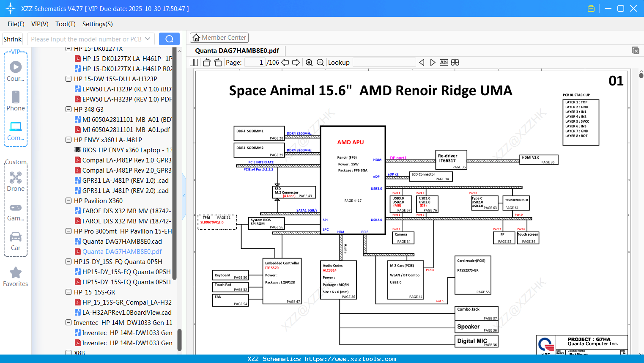Select the Phone category
This screenshot has width=644, height=363.
click(x=16, y=101)
